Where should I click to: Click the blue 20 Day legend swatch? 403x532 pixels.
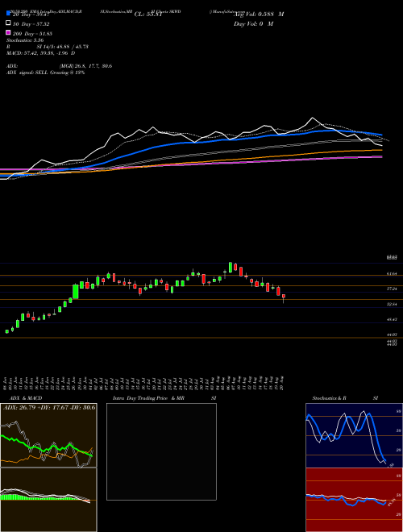[8, 14]
